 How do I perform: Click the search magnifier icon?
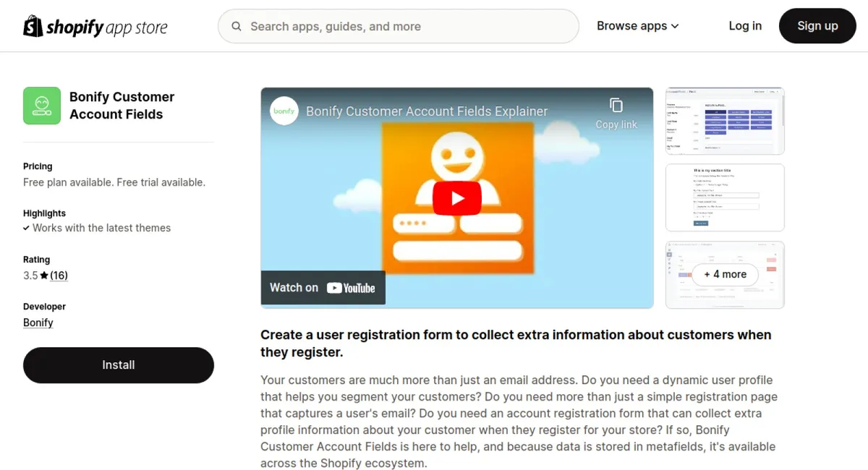[237, 27]
